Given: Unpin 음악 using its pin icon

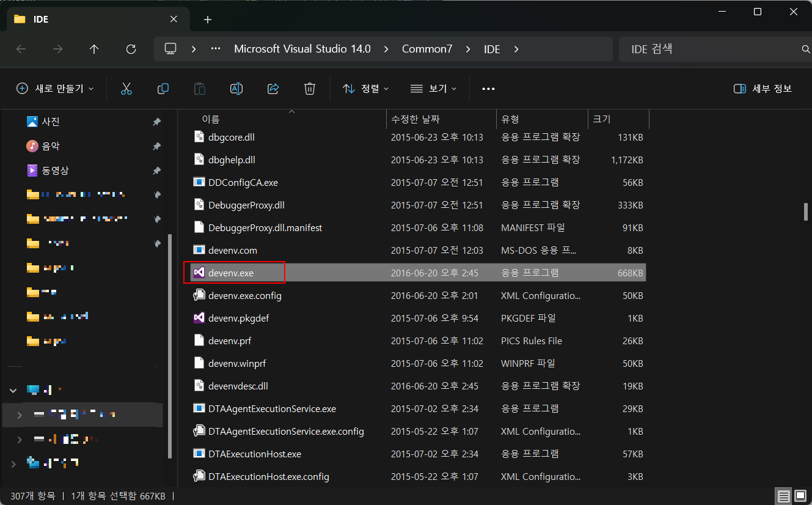Looking at the screenshot, I should (x=157, y=146).
